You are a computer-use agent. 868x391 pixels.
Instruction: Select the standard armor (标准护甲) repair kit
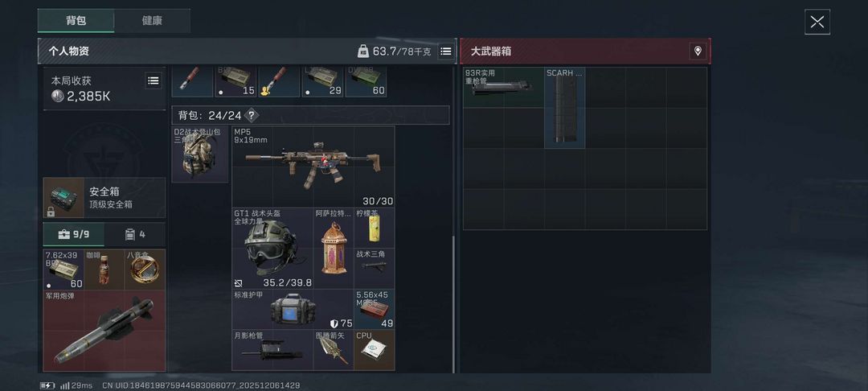pyautogui.click(x=293, y=310)
